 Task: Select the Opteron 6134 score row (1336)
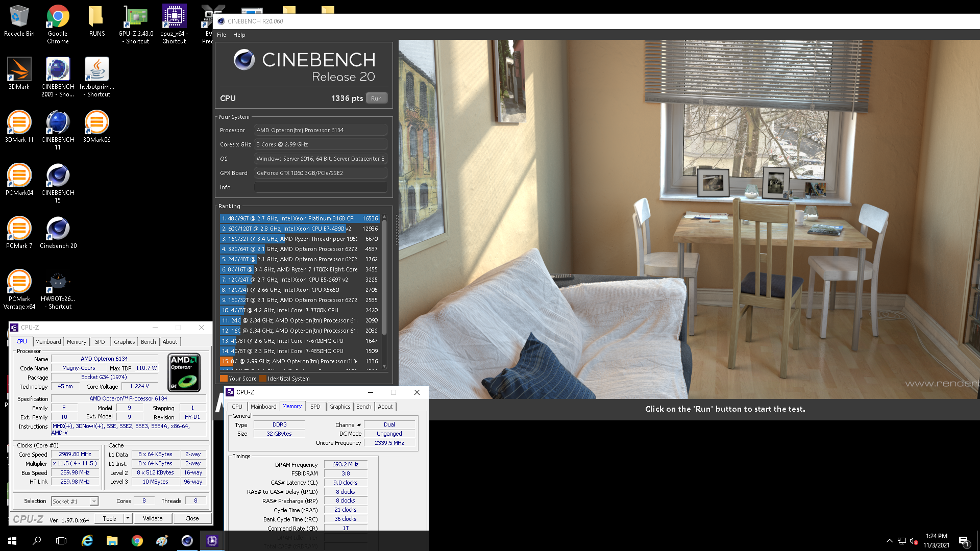(300, 361)
